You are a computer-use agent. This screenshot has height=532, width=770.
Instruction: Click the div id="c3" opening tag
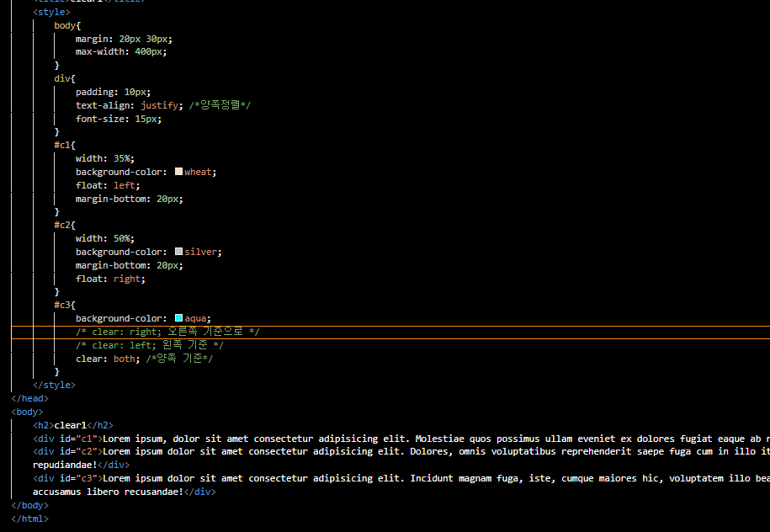click(68, 478)
